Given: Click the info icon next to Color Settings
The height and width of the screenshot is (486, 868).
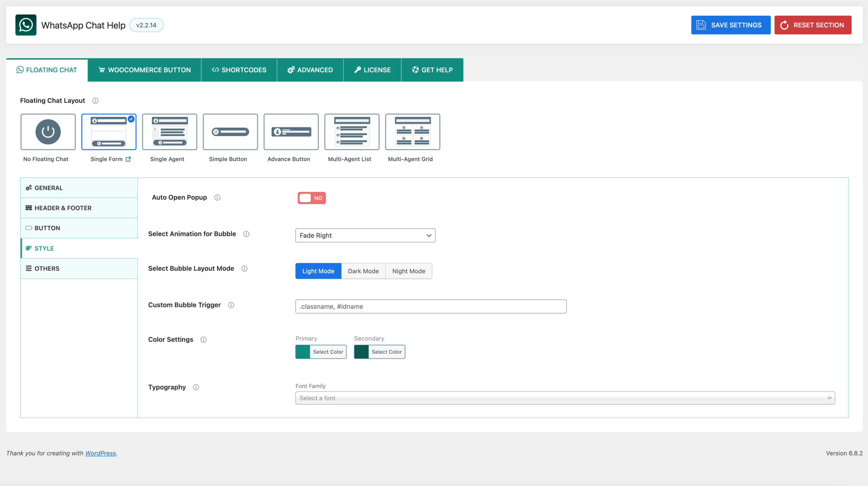Looking at the screenshot, I should (203, 339).
